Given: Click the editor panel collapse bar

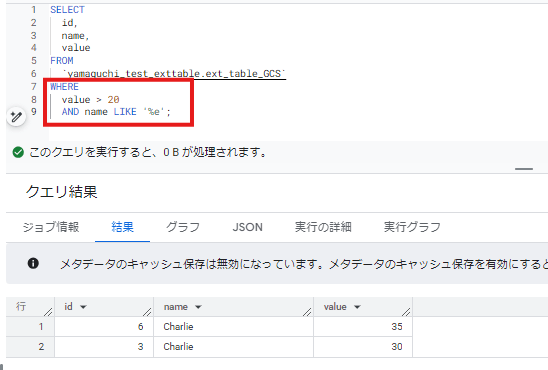Looking at the screenshot, I should (524, 169).
